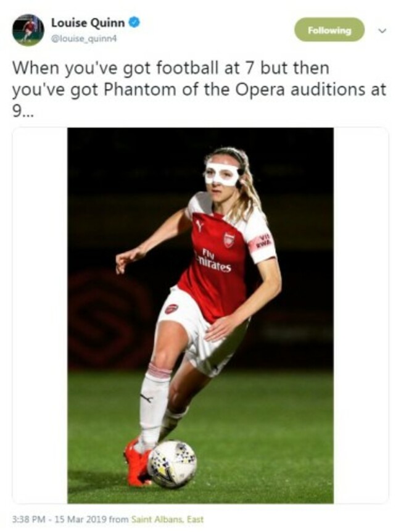Open the tweet options chevron menu
The width and height of the screenshot is (401, 532).
(x=382, y=30)
